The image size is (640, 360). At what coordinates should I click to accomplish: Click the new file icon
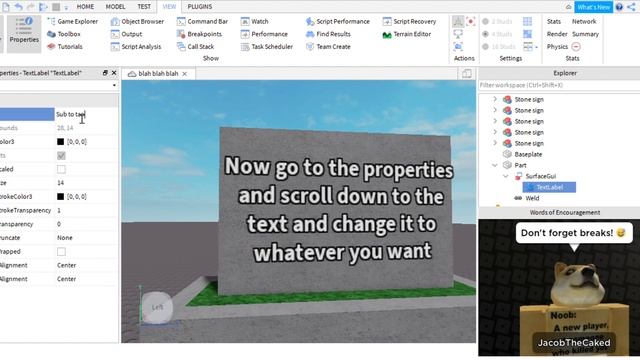tap(6, 7)
